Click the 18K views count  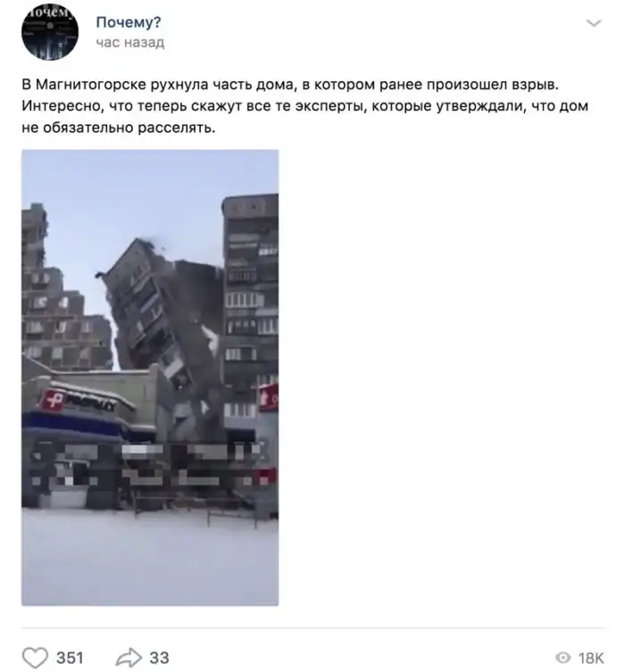(x=591, y=658)
